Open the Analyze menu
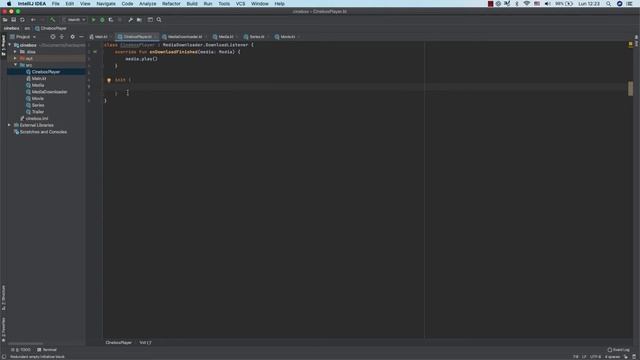Screen dimensions: 640x360 147,4
